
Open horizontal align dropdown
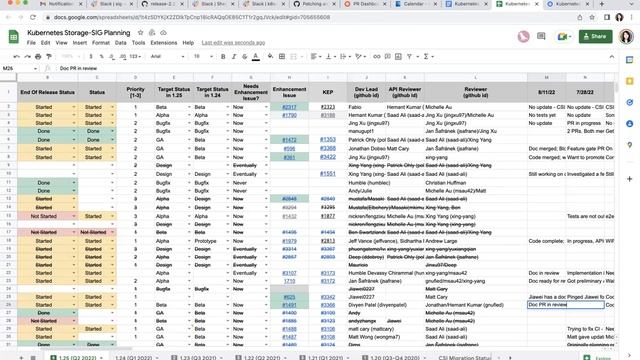pos(316,56)
